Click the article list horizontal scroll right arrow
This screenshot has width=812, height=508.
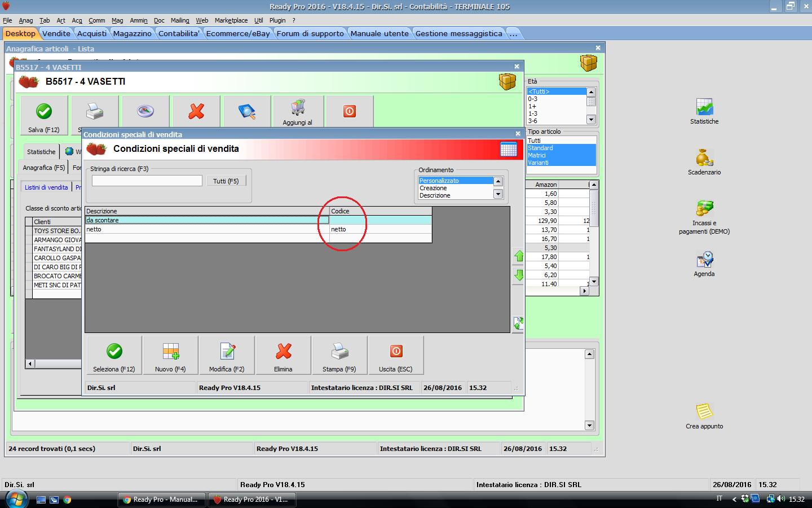click(x=584, y=291)
